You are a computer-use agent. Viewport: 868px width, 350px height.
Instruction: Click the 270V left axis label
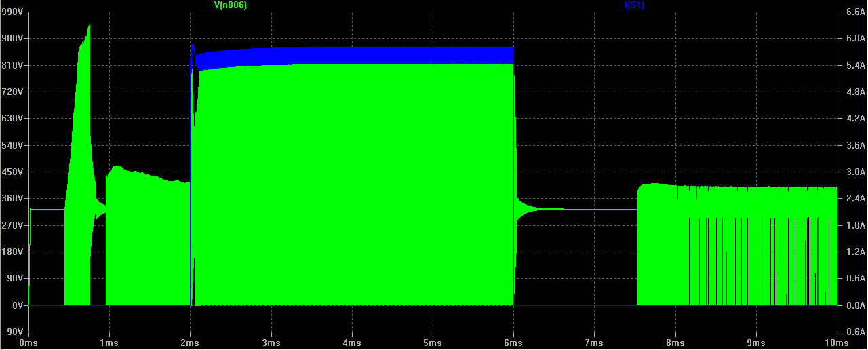coord(13,225)
